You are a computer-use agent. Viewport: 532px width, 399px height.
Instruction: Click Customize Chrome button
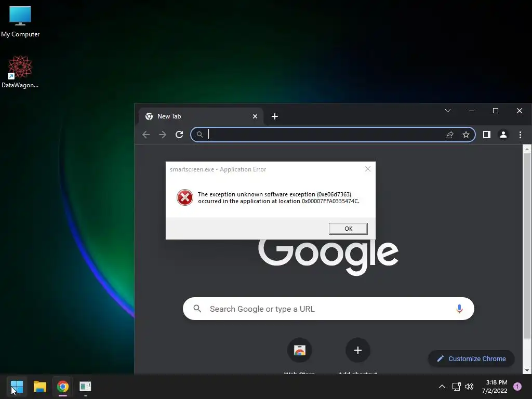click(471, 358)
